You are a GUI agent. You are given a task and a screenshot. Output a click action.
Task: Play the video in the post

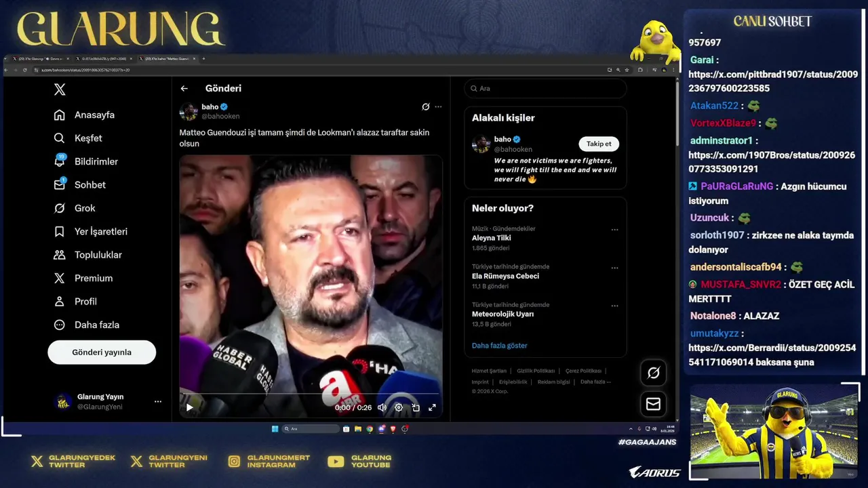[x=189, y=407]
